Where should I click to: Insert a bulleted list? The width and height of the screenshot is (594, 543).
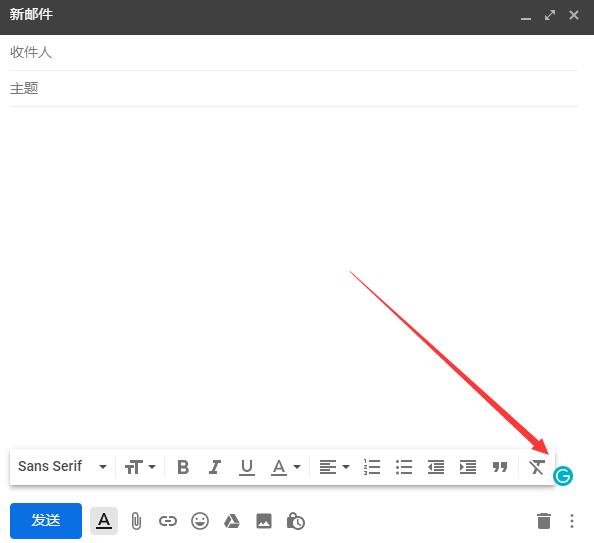tap(404, 467)
